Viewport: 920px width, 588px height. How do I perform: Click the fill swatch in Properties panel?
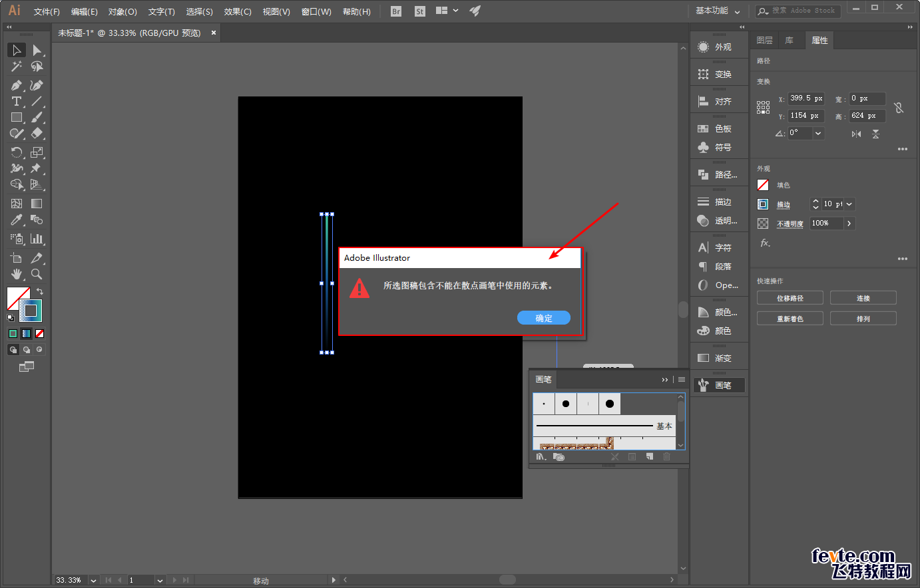coord(763,185)
